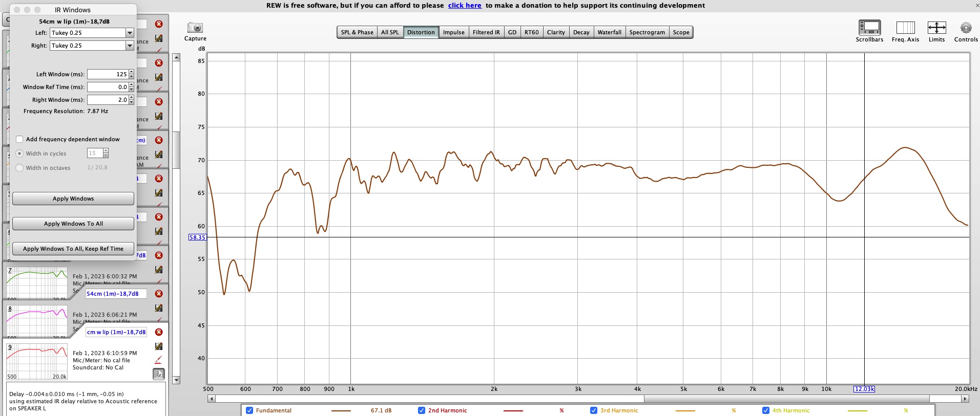The image size is (980, 416).
Task: Select the 'Width in cycles' radio button
Action: [x=19, y=154]
